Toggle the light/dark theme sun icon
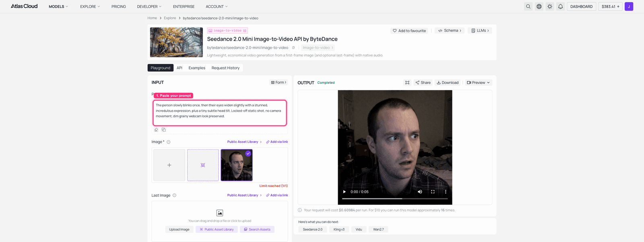The image size is (644, 242). (x=550, y=6)
